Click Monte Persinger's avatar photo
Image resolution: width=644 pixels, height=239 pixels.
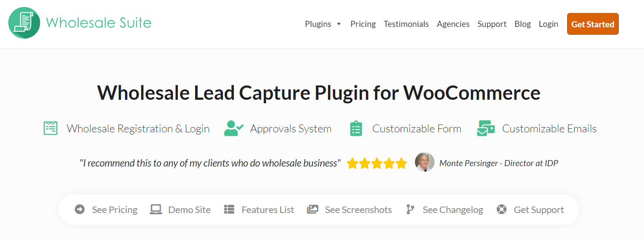point(425,162)
